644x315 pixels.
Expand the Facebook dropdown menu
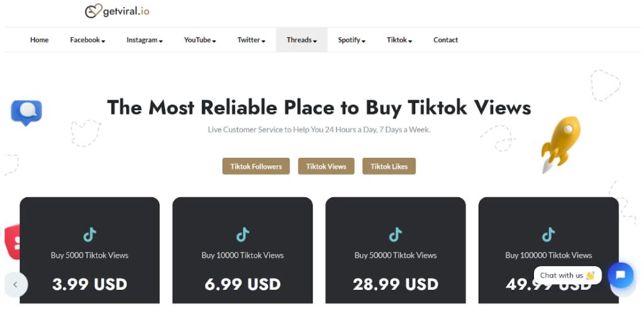pos(87,40)
